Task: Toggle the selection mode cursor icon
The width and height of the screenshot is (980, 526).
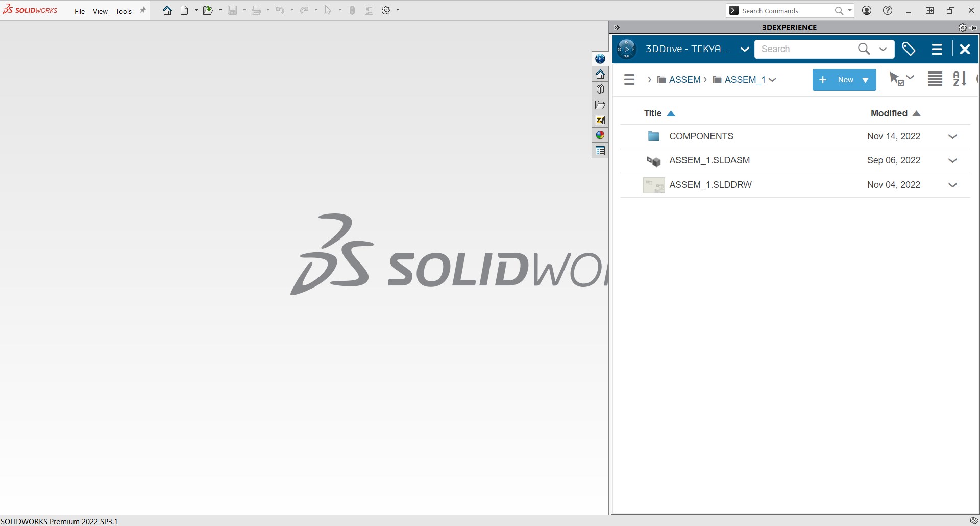Action: (897, 79)
